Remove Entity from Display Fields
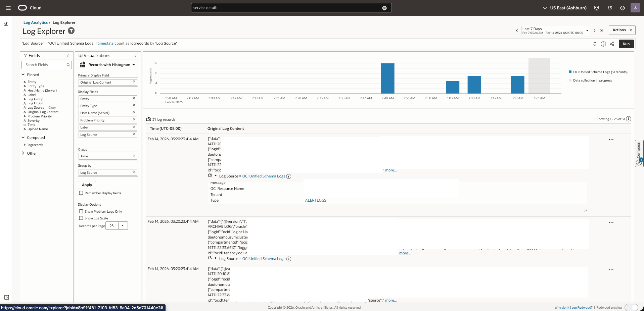Screen dimensions: 644x311 (134, 98)
